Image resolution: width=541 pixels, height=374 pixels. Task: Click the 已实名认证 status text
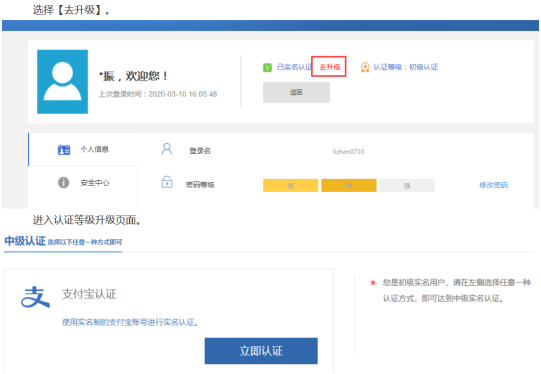294,67
